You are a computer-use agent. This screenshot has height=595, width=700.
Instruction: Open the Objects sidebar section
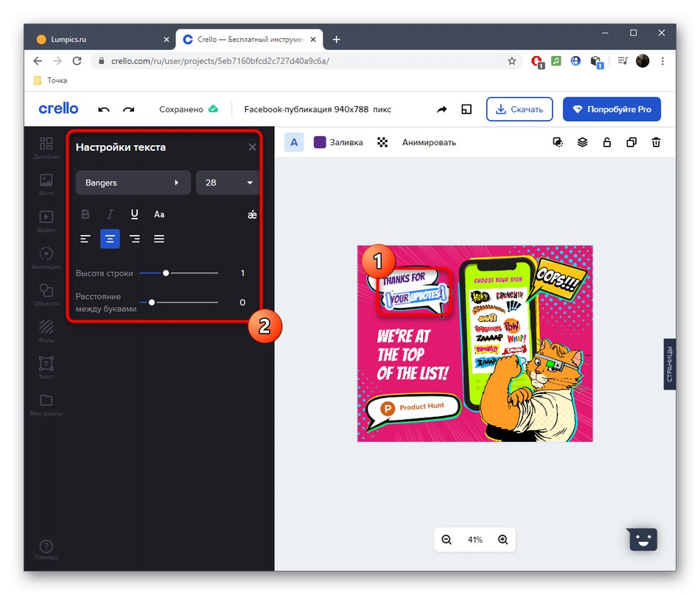46,295
